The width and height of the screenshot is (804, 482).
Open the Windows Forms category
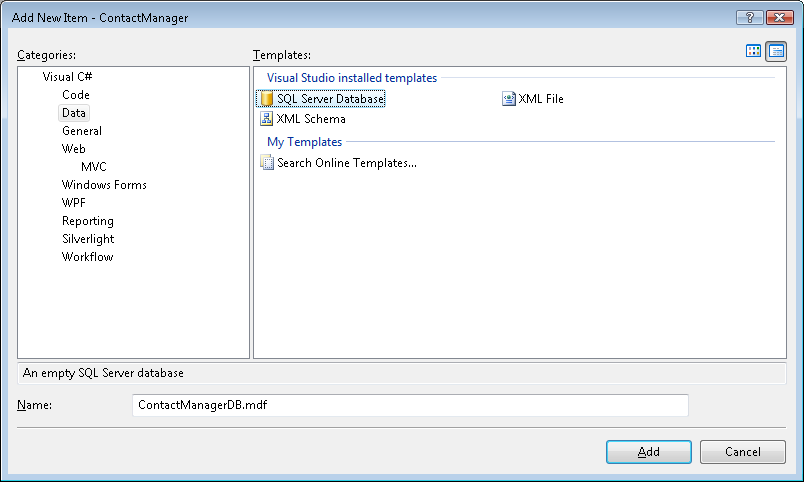(104, 185)
